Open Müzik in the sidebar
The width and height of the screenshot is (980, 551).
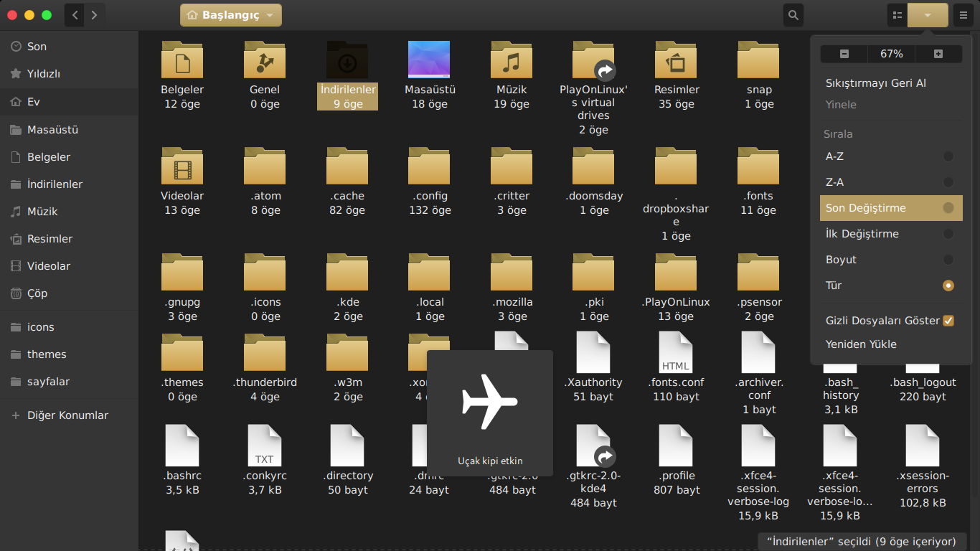(69, 212)
